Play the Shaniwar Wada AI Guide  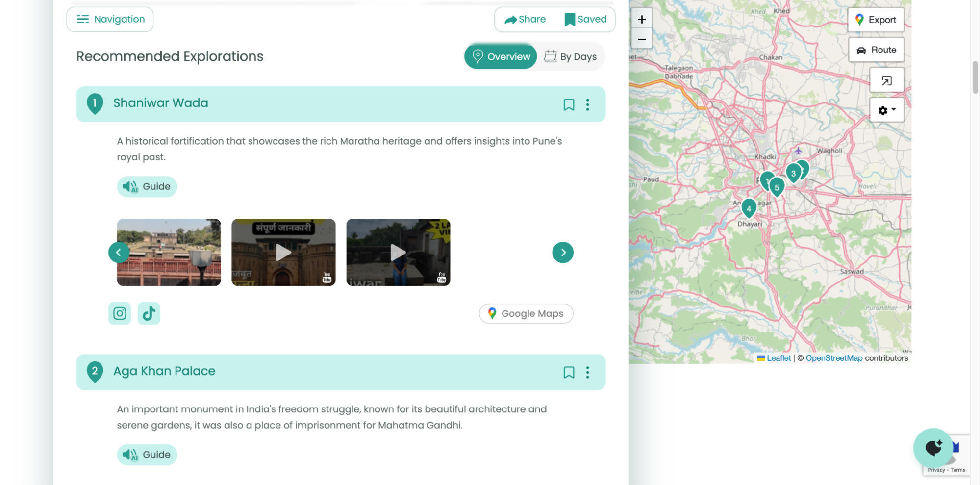[x=147, y=186]
